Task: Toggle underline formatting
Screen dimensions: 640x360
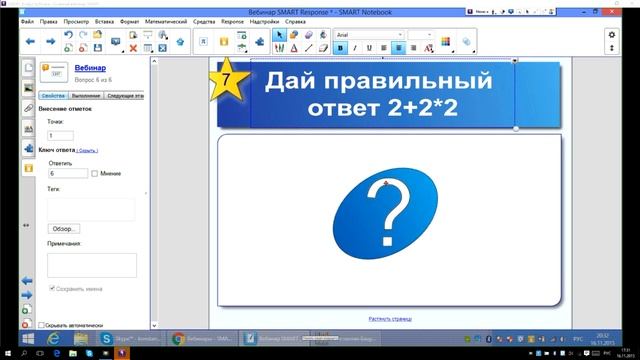Action: 369,48
